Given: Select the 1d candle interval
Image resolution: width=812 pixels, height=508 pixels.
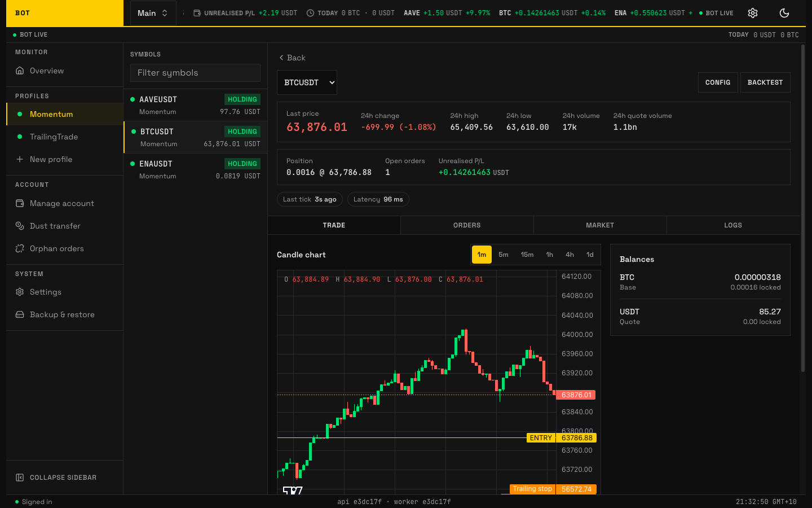Looking at the screenshot, I should [590, 255].
